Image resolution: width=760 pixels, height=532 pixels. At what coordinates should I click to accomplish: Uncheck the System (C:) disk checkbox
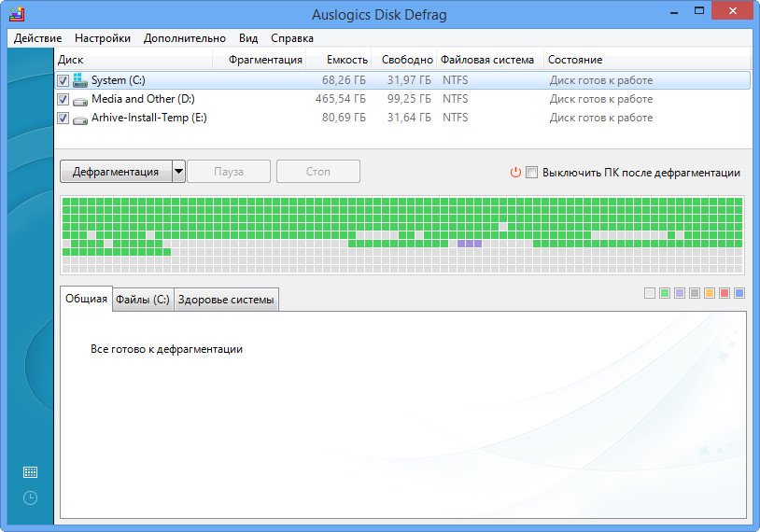[63, 80]
